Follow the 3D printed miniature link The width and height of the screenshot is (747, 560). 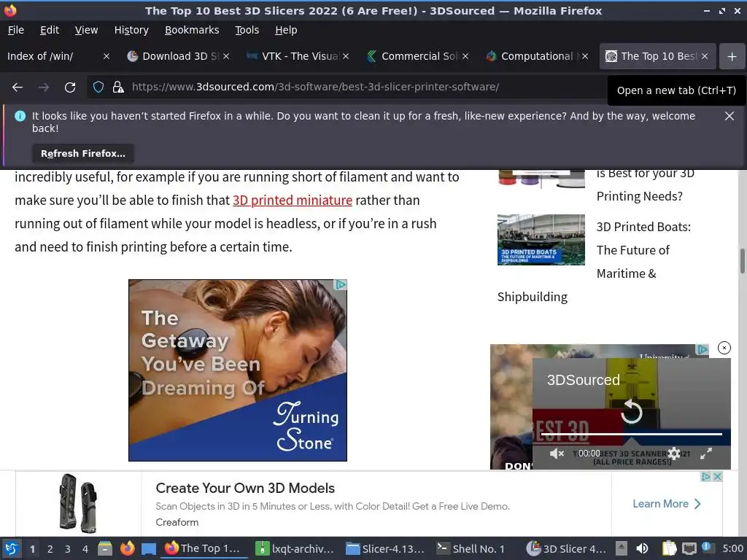click(293, 201)
